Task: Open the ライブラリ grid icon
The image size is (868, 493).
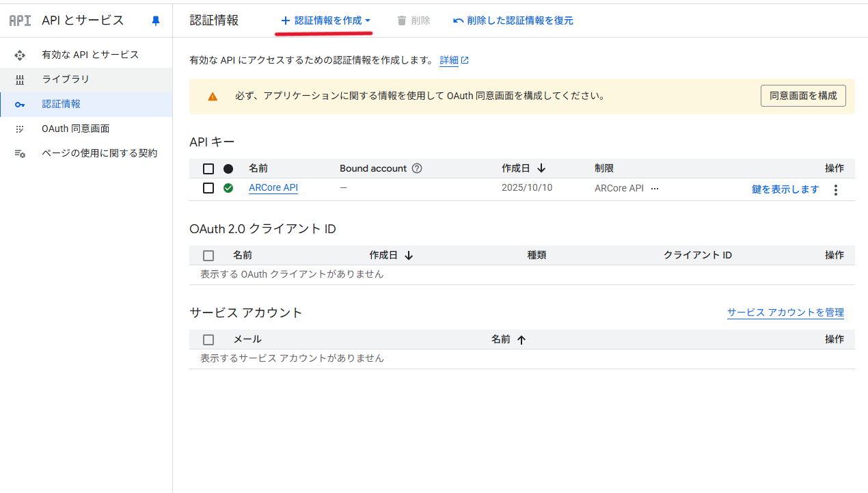Action: click(x=19, y=79)
